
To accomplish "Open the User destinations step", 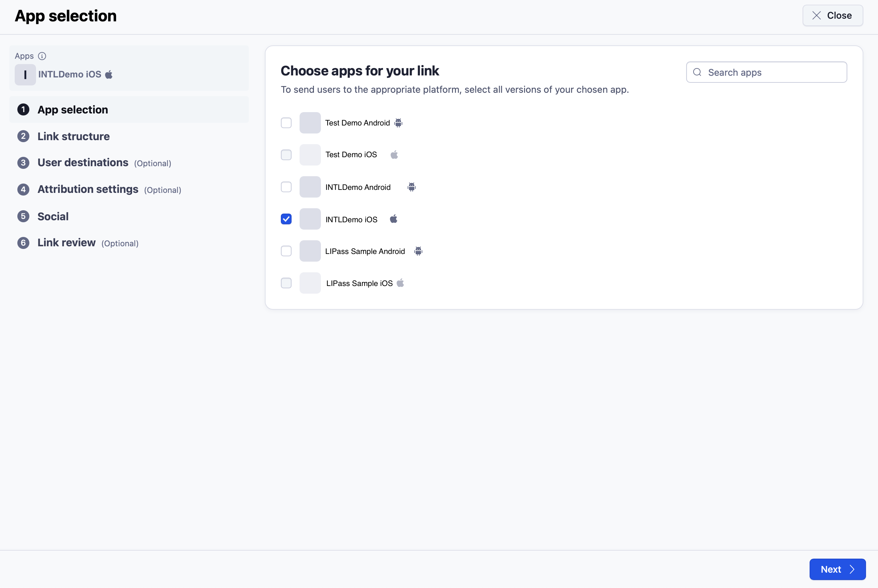I will tap(83, 163).
